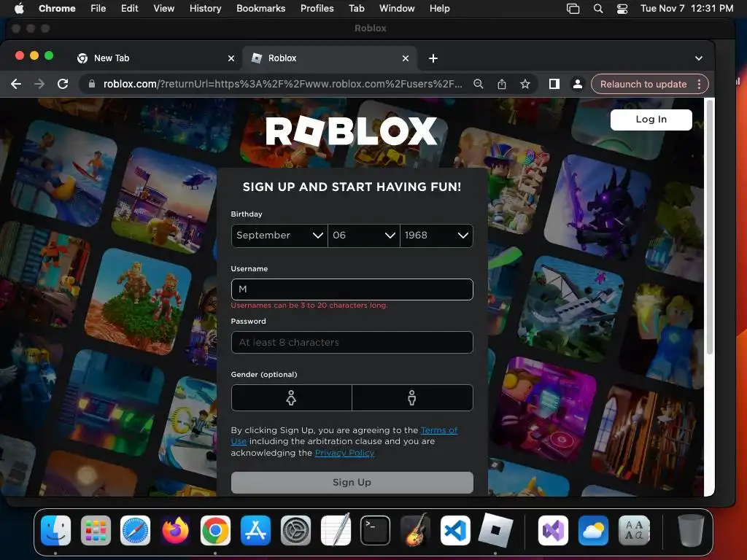Click the address bar URL
747x560 pixels.
(x=282, y=85)
